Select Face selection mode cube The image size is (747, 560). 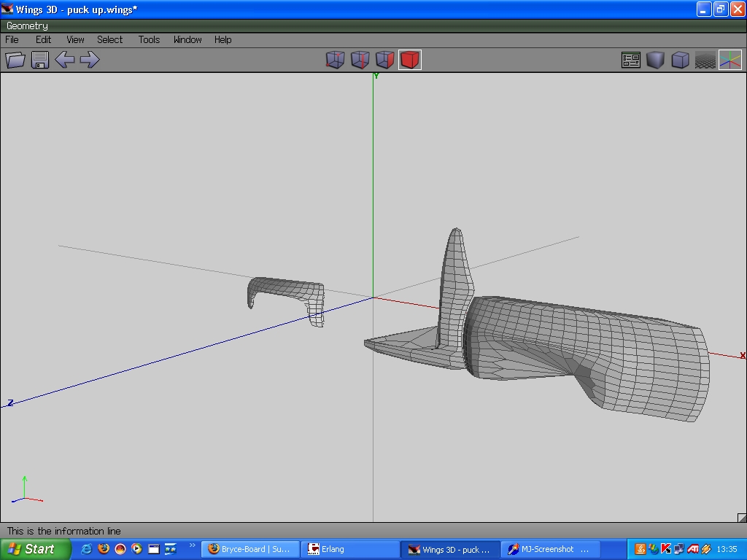click(x=384, y=60)
